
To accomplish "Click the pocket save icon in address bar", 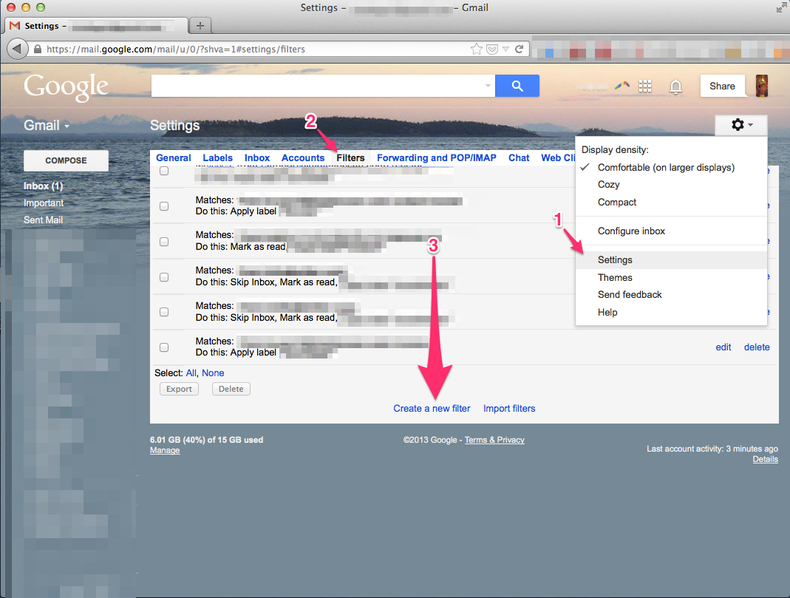I will pos(492,49).
